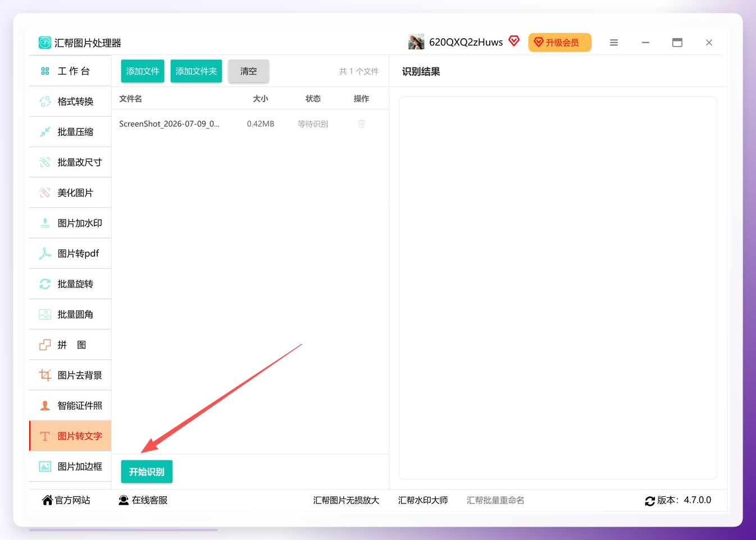Open the 批量压缩 menu label
The width and height of the screenshot is (756, 540).
click(75, 132)
